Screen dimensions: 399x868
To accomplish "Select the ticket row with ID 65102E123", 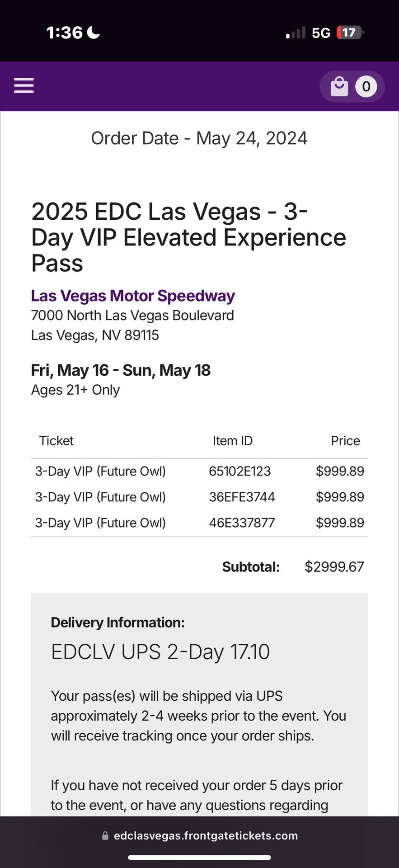I will [x=199, y=471].
